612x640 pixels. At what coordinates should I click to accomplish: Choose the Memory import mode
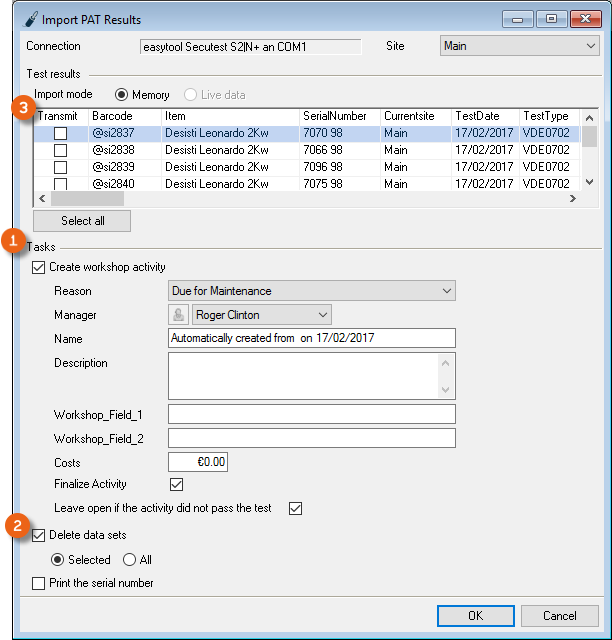[x=122, y=95]
